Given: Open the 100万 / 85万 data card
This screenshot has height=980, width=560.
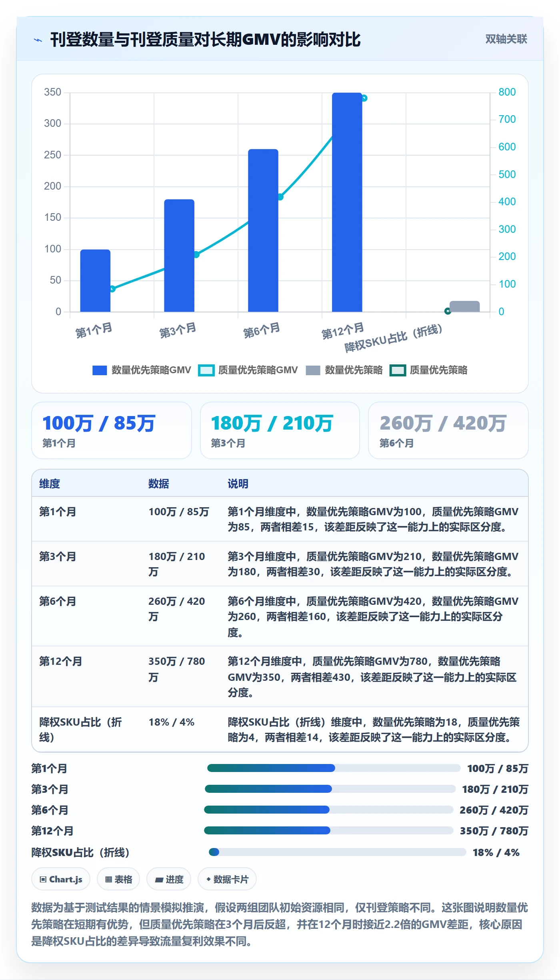Looking at the screenshot, I should coord(112,430).
